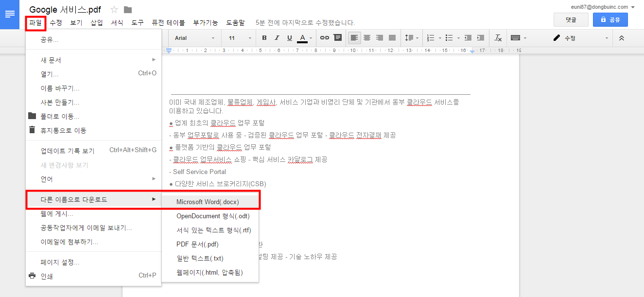
Task: Click the 댓글 comments button
Action: click(x=571, y=20)
